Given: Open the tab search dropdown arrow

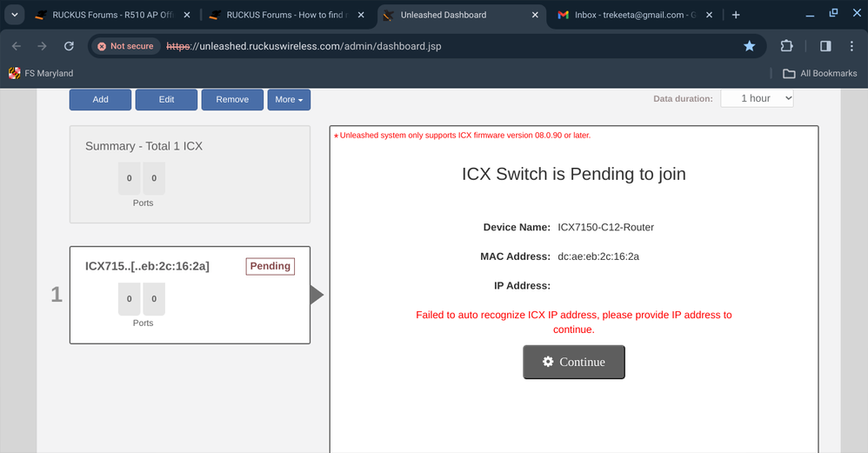Looking at the screenshot, I should pyautogui.click(x=15, y=15).
